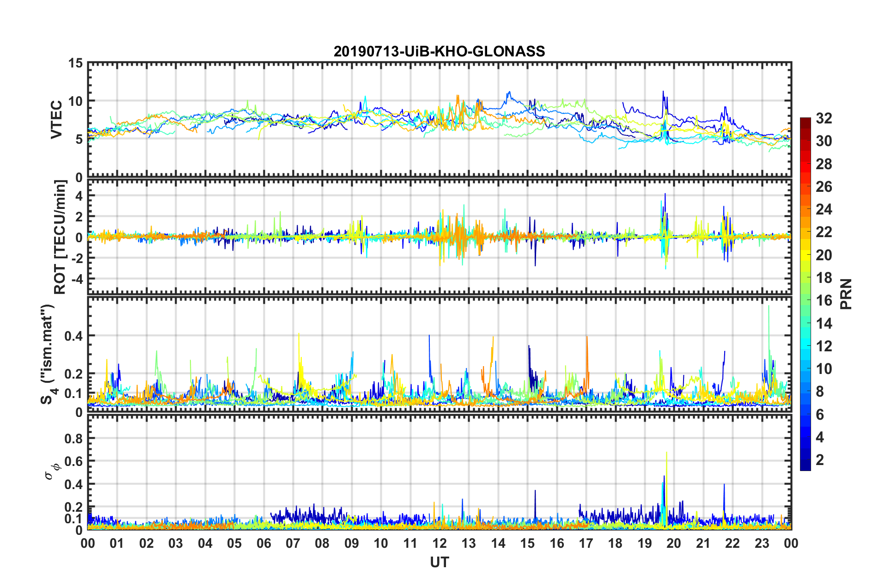Click the ROT tick label -4

click(x=77, y=279)
